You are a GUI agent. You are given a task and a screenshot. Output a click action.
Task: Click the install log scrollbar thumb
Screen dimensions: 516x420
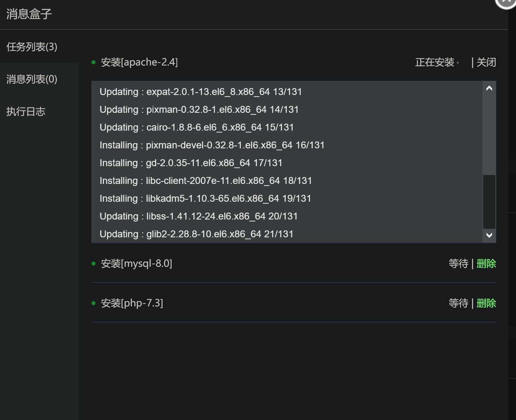489,202
